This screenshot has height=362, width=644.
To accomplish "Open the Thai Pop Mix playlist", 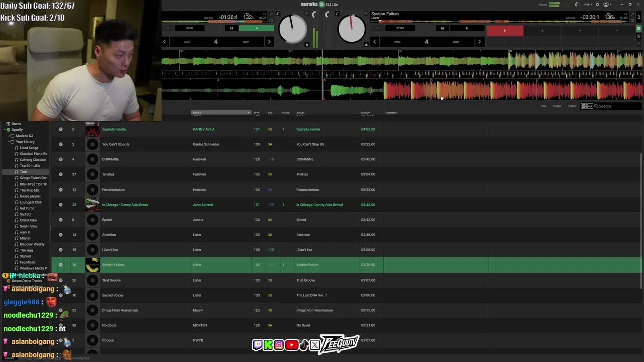I will point(29,190).
